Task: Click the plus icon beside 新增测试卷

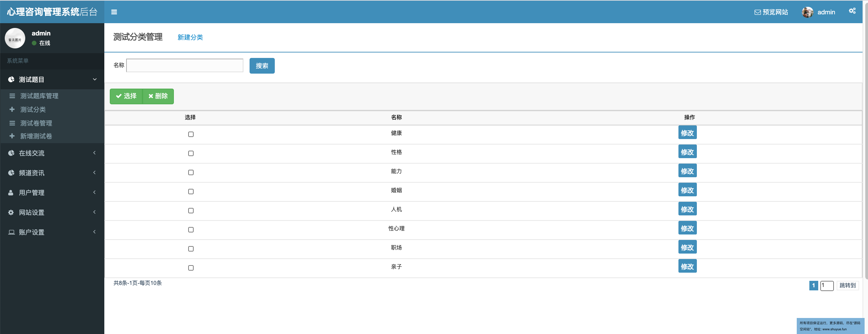Action: tap(12, 136)
